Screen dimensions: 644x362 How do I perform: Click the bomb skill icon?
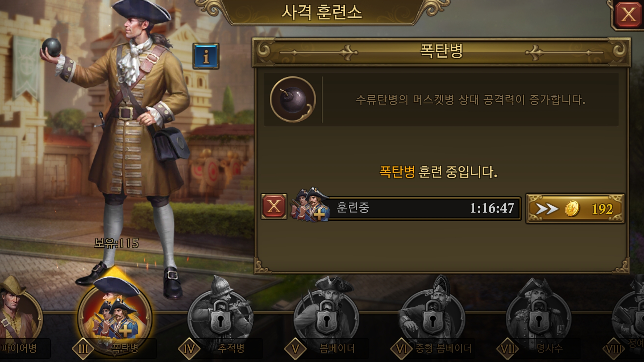coord(293,100)
